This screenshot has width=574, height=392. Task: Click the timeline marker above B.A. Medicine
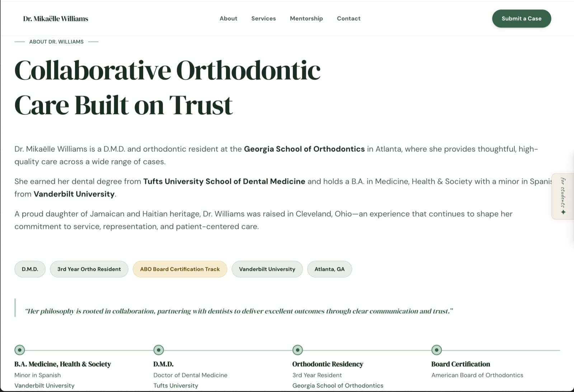point(20,350)
